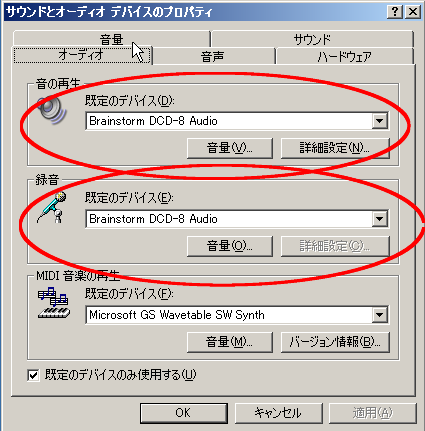
Task: Switch to the 音量 tab
Action: [x=112, y=39]
